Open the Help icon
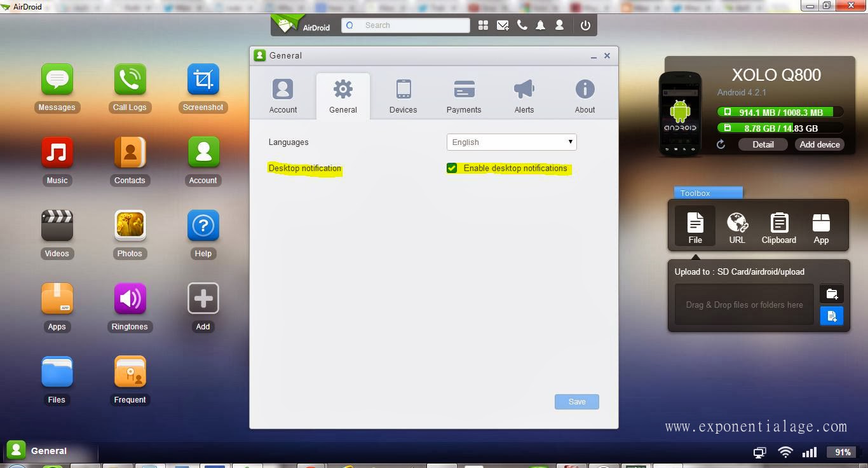The image size is (868, 468). click(x=203, y=225)
